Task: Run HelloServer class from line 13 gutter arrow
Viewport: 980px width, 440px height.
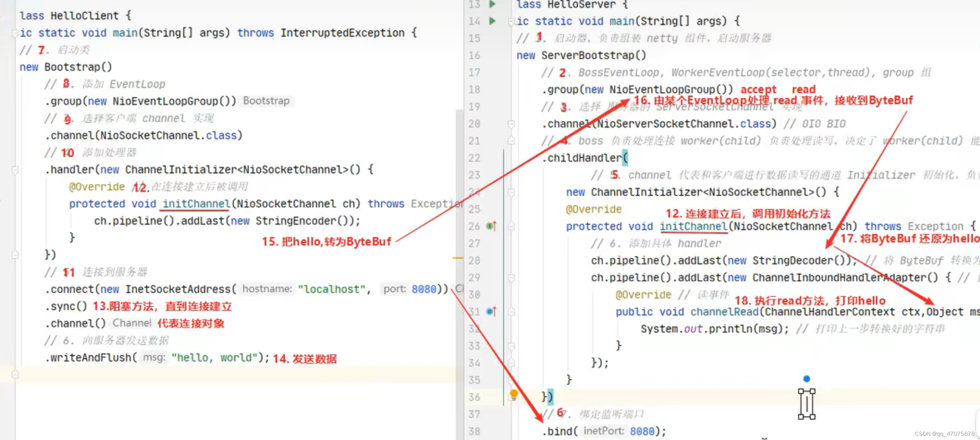Action: [492, 4]
